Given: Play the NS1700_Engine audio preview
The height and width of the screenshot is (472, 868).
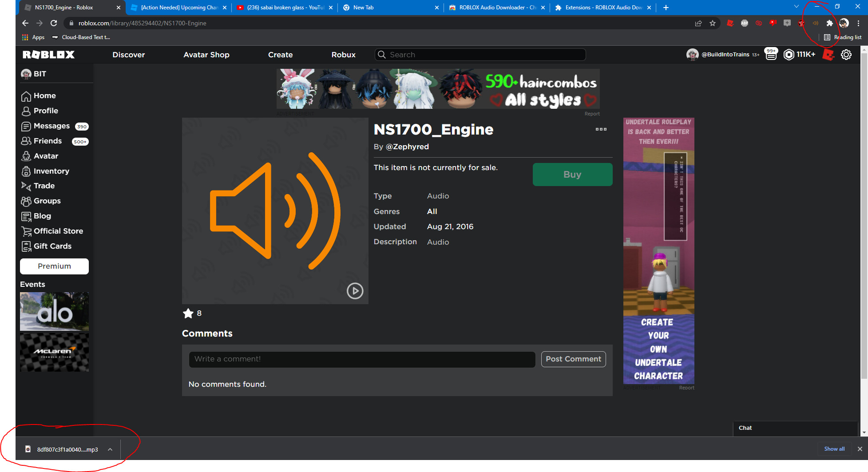Looking at the screenshot, I should (355, 291).
